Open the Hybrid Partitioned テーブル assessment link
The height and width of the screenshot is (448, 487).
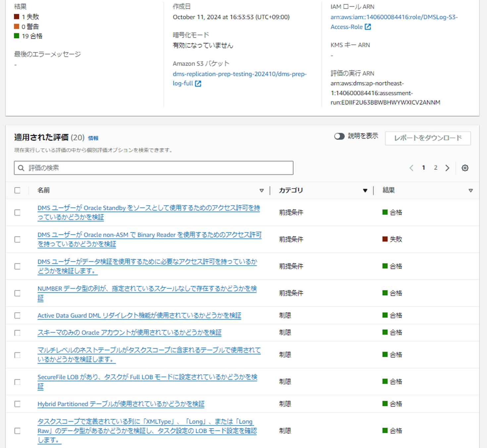point(121,404)
